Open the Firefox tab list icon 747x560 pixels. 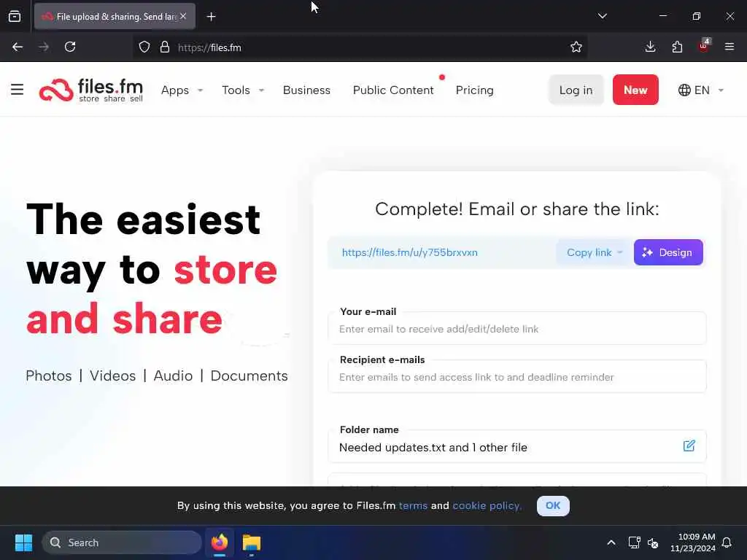[x=15, y=17]
